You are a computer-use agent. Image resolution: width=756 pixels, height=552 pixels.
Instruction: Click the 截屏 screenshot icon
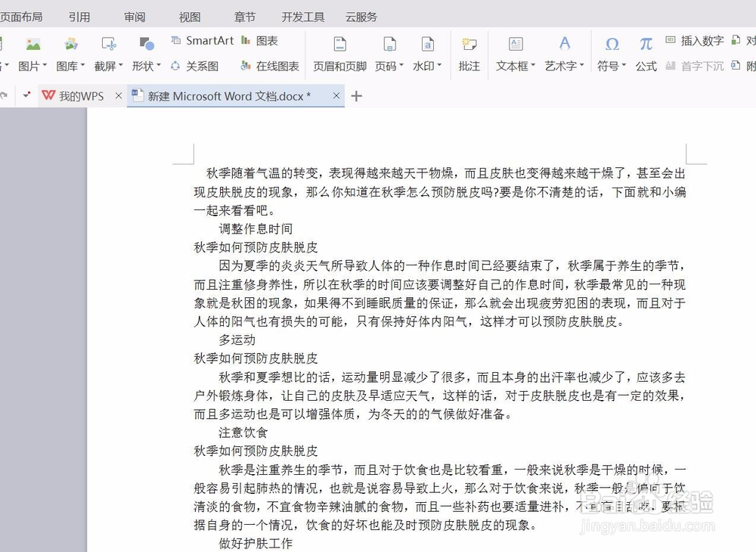coord(108,45)
